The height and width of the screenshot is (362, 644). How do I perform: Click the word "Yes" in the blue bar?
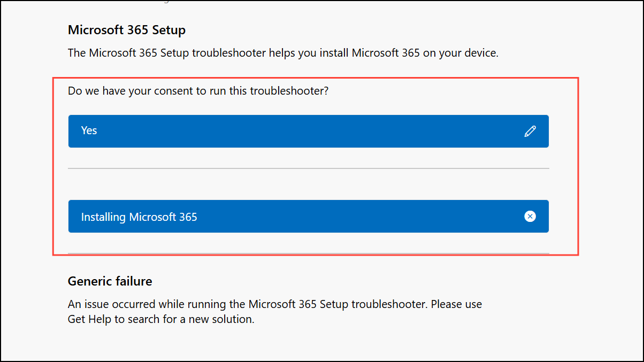click(89, 130)
